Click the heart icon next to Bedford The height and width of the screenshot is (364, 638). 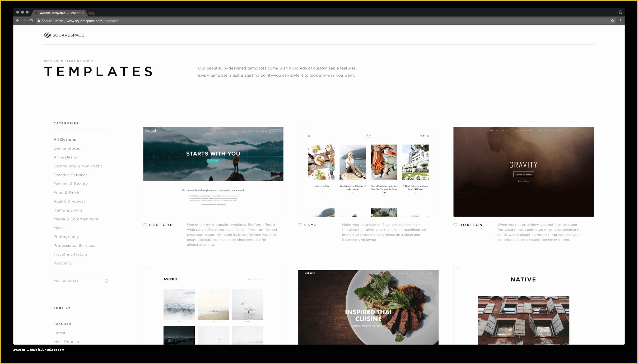click(x=145, y=225)
